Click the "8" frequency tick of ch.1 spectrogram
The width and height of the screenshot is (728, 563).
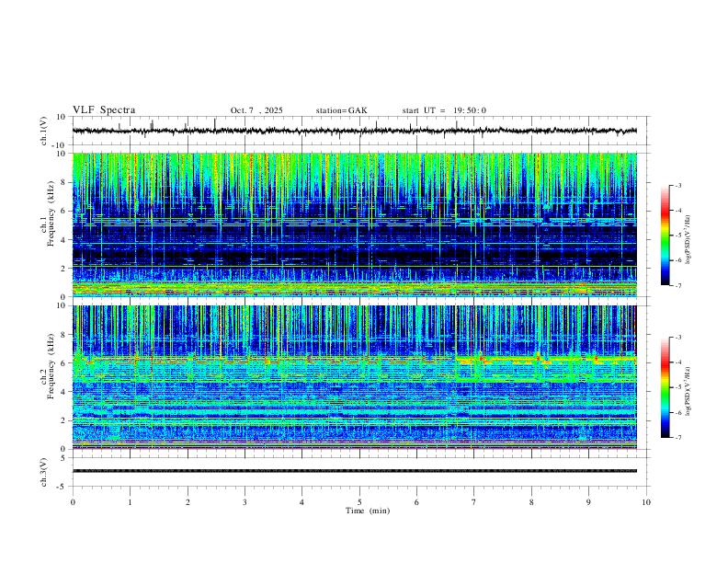(x=64, y=182)
